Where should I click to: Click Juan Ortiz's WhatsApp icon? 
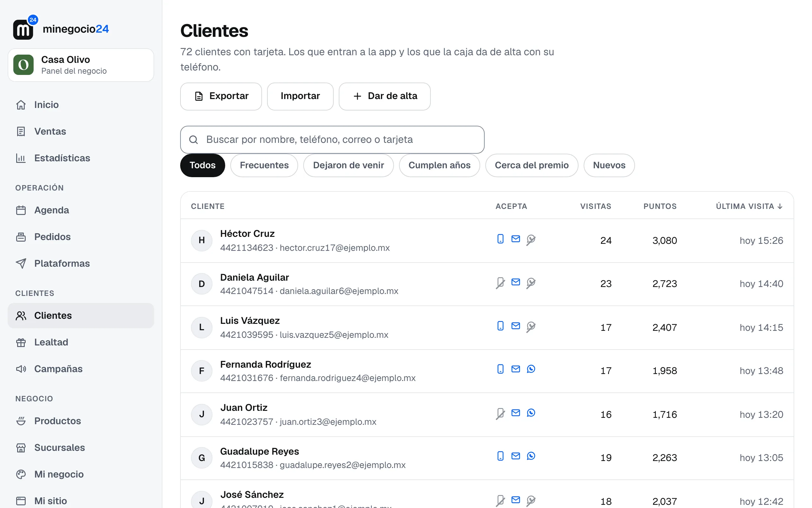pos(531,412)
